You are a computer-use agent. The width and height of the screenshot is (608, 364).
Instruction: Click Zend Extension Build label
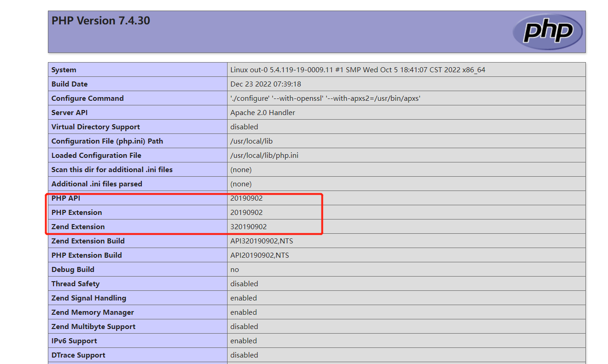pyautogui.click(x=88, y=241)
